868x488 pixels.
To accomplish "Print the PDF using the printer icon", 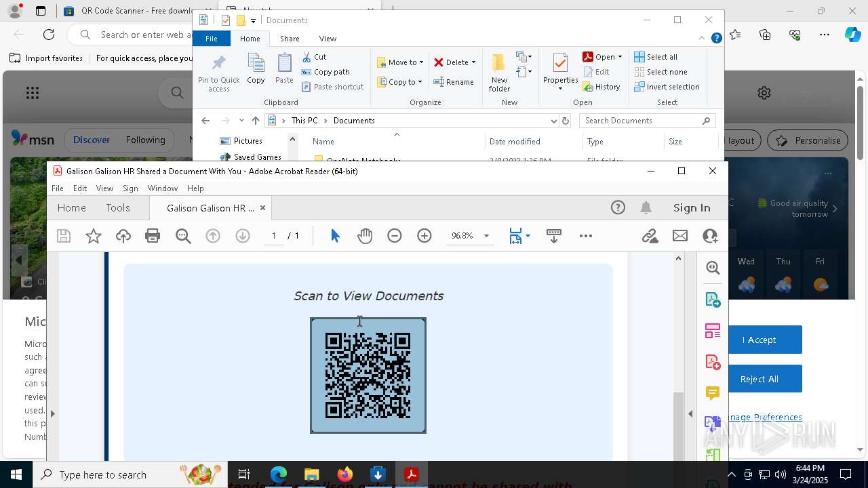I will [153, 236].
